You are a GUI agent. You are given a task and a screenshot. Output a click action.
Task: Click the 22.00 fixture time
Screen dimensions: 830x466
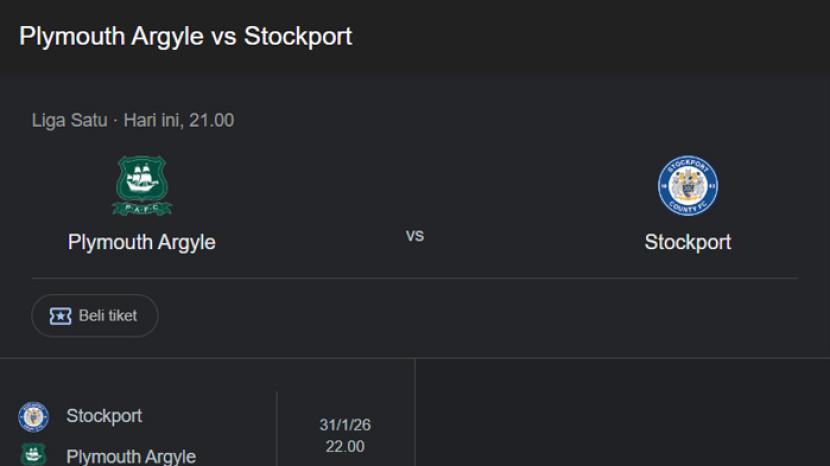click(x=345, y=446)
